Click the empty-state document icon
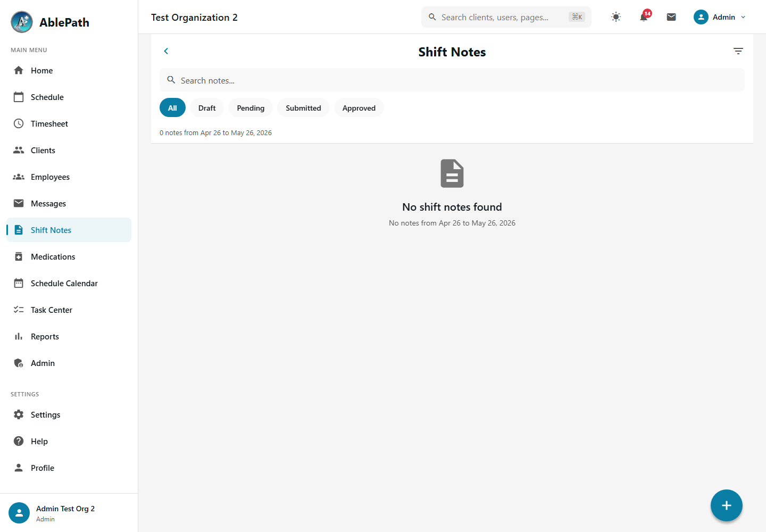Image resolution: width=766 pixels, height=532 pixels. (452, 173)
